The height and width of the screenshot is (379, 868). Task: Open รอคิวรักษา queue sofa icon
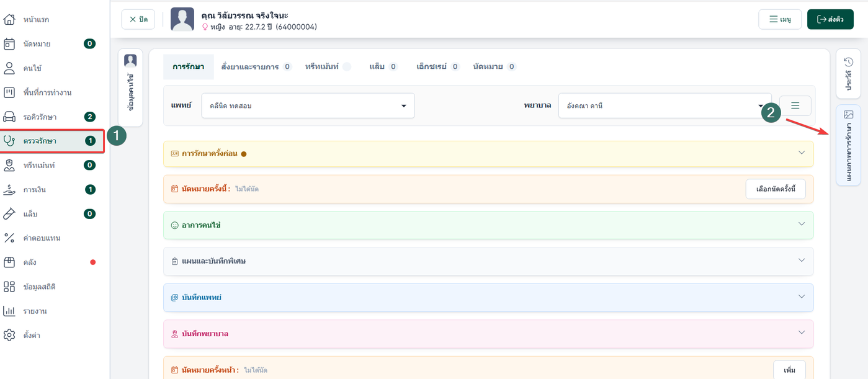click(x=9, y=117)
